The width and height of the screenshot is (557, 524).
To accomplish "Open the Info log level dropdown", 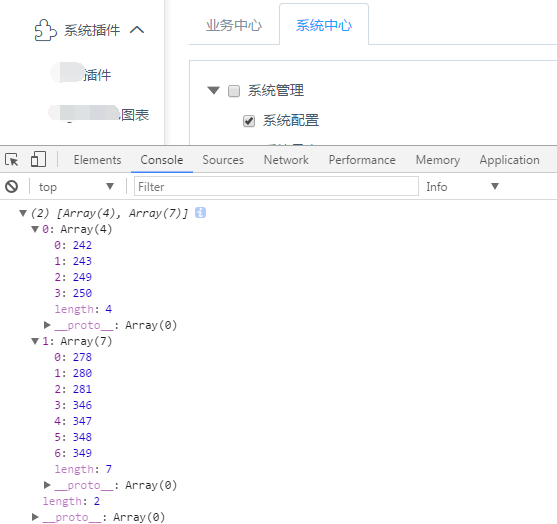I will click(x=462, y=187).
